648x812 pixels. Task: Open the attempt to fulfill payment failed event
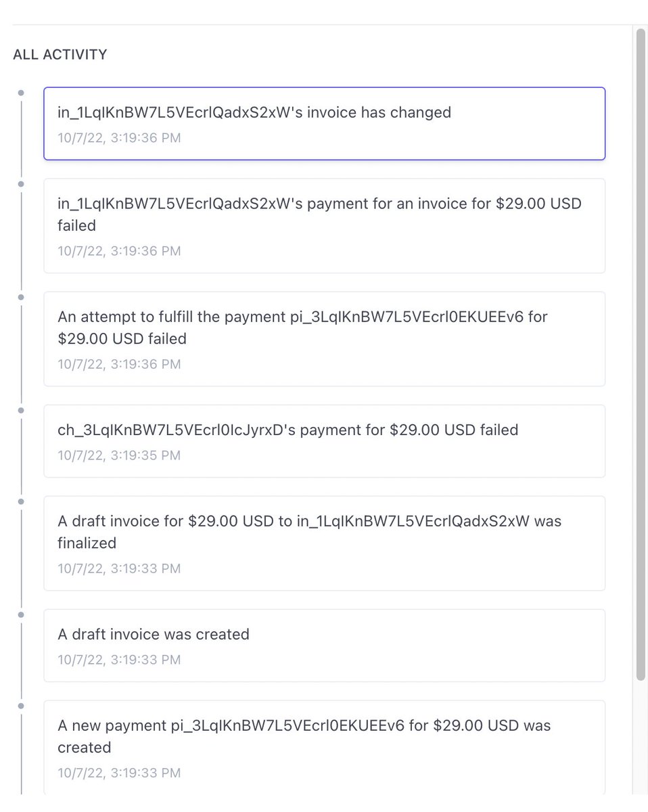[324, 339]
